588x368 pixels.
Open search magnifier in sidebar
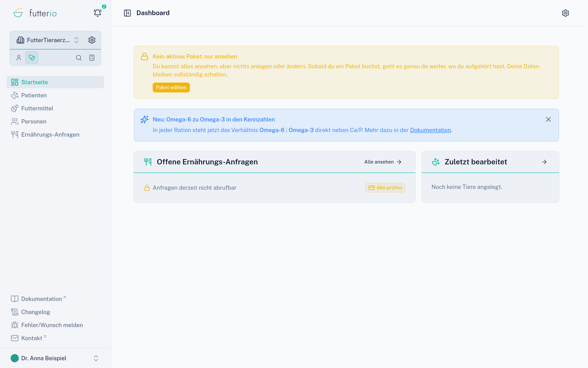(x=79, y=58)
